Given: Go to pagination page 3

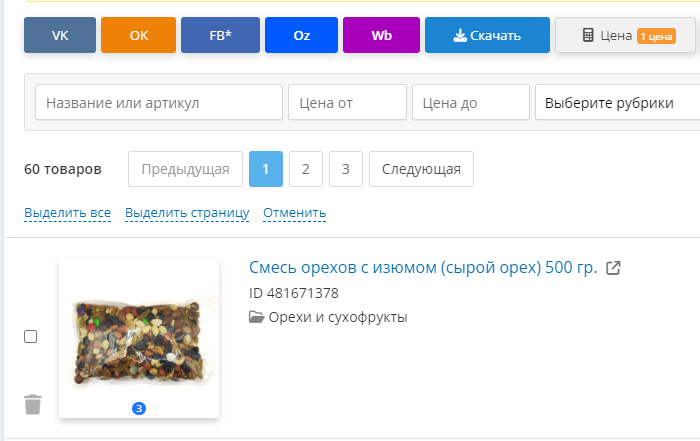Looking at the screenshot, I should 346,169.
